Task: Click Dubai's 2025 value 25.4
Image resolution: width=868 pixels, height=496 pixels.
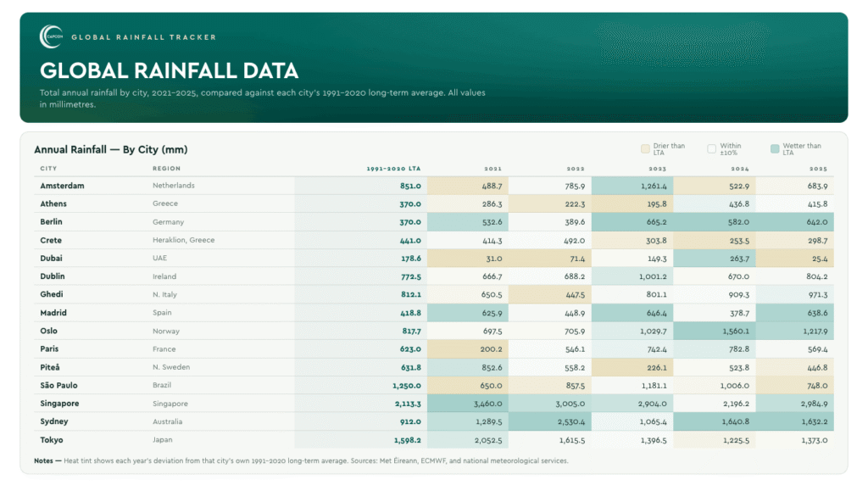Action: [x=820, y=259]
